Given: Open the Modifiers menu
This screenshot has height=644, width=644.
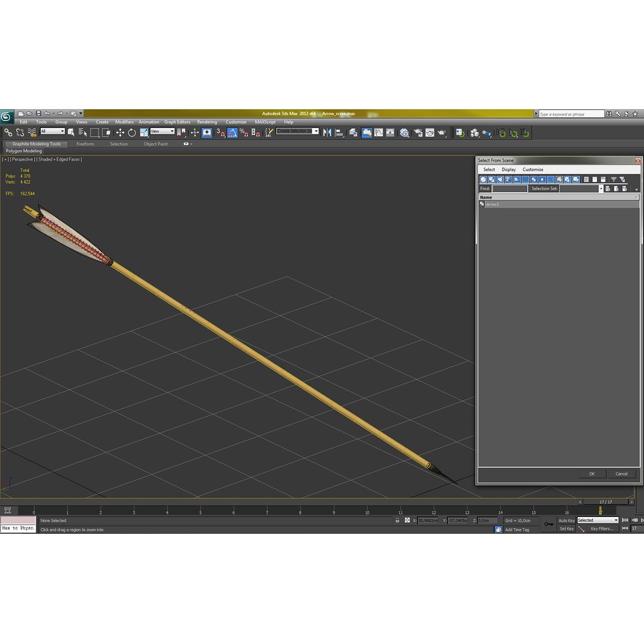Looking at the screenshot, I should 124,122.
